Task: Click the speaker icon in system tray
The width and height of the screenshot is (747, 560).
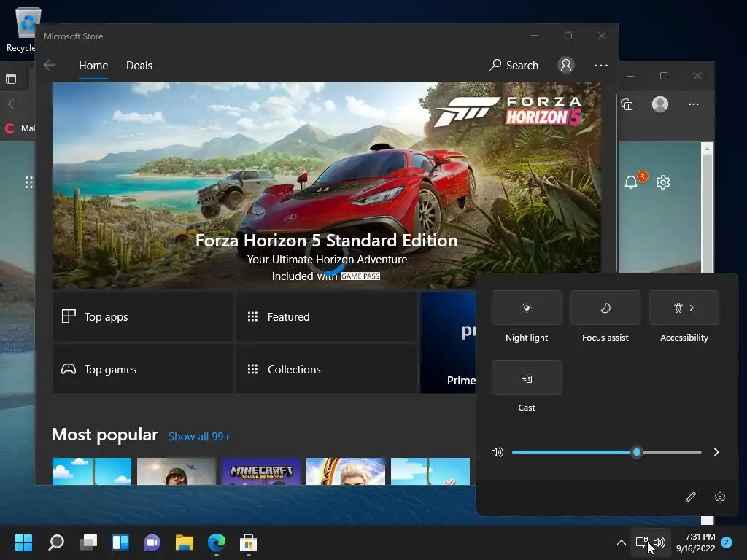Action: 659,542
